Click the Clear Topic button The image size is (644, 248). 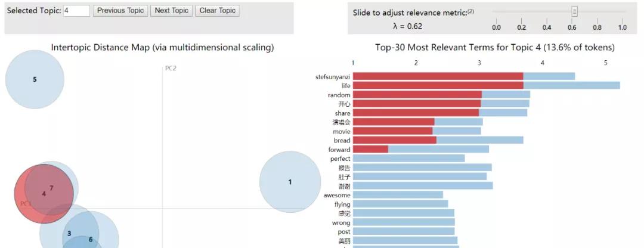point(217,11)
